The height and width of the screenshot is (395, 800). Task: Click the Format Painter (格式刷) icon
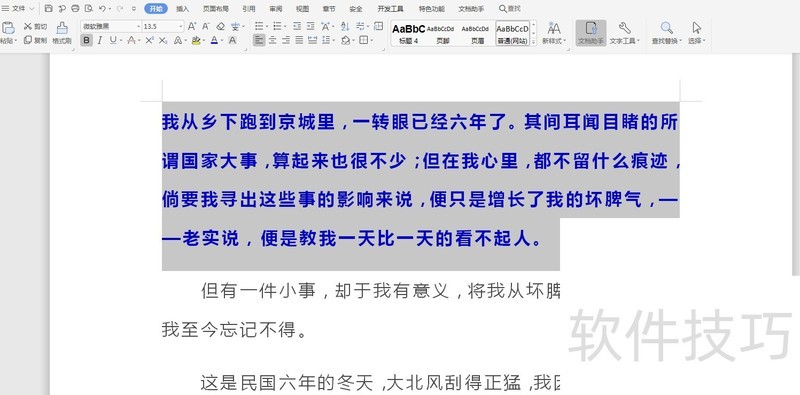click(x=62, y=33)
